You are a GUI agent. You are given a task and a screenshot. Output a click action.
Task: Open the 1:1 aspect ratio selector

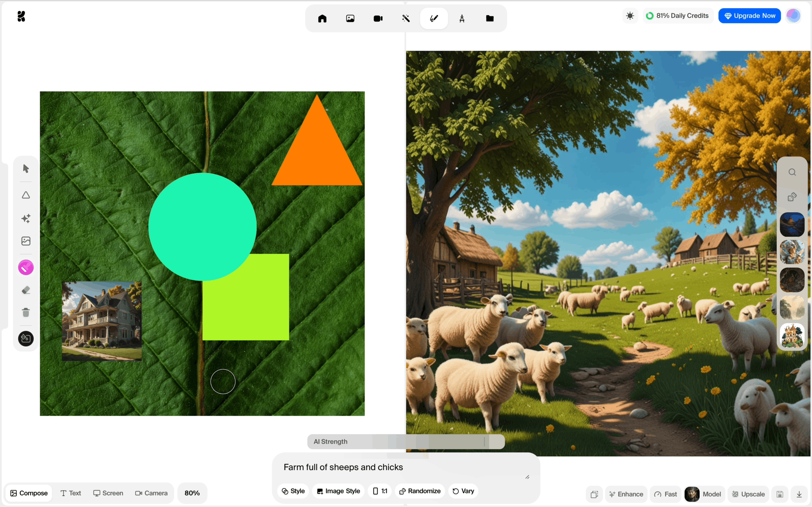[x=380, y=491]
